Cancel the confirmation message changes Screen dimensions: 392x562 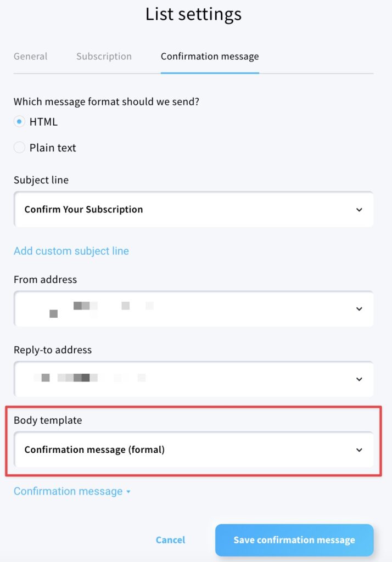click(x=170, y=539)
